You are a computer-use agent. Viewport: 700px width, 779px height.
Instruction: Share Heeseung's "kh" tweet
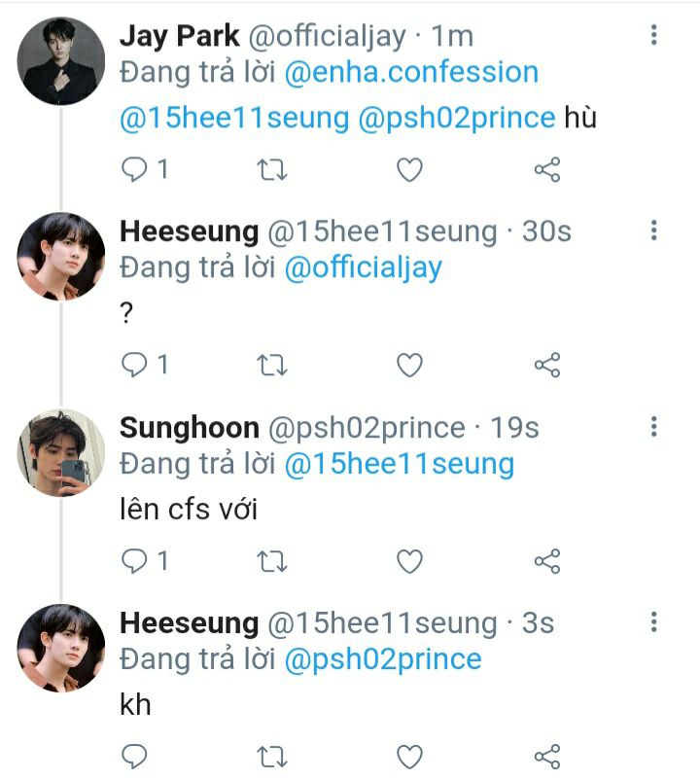(x=547, y=756)
